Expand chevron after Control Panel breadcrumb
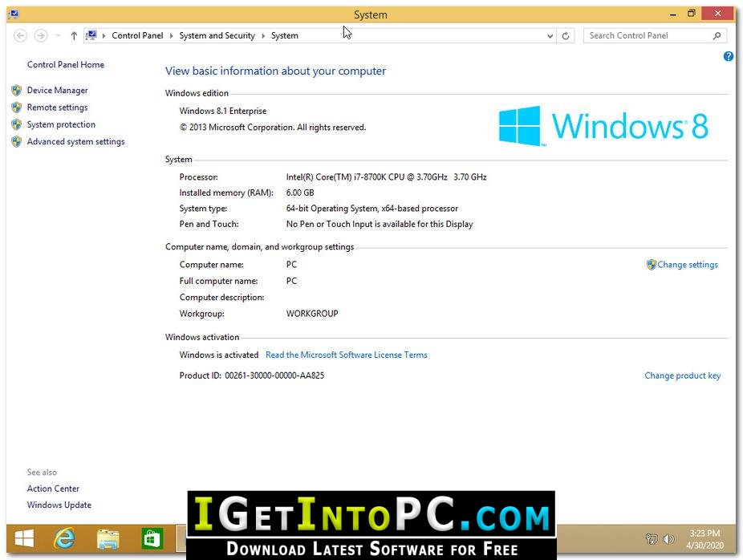 click(171, 35)
